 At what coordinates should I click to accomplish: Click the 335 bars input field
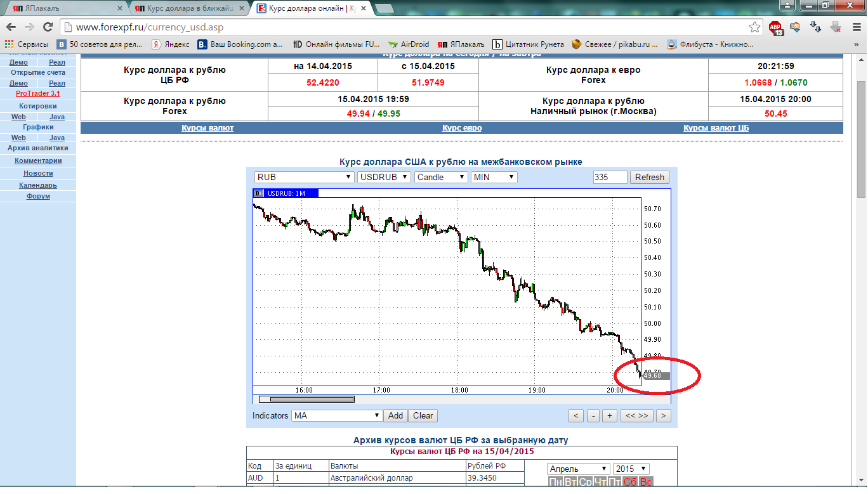[x=610, y=177]
